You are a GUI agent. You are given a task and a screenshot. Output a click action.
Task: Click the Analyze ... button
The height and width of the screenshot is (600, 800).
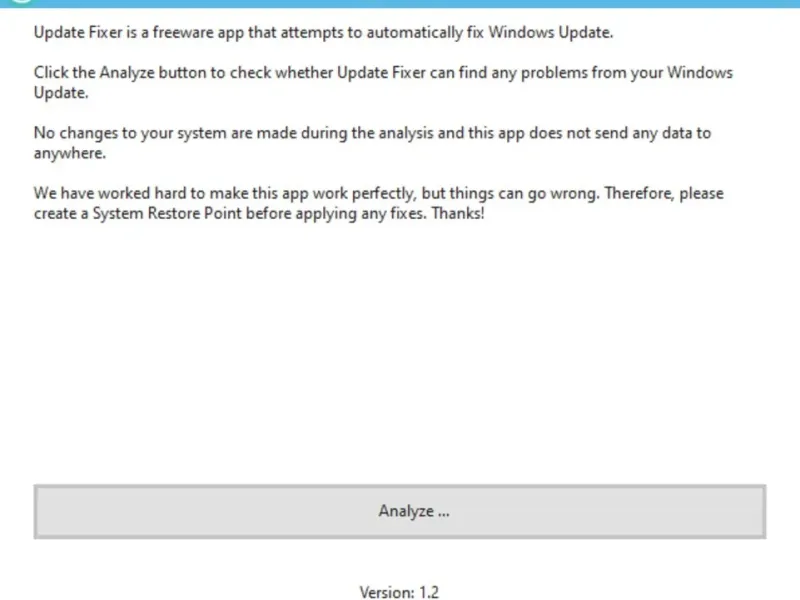(x=400, y=511)
